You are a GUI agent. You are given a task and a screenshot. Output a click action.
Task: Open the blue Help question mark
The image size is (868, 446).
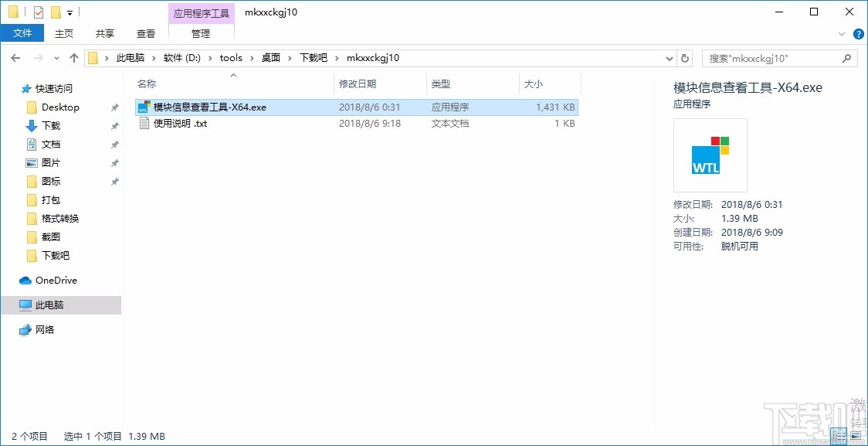click(x=858, y=34)
